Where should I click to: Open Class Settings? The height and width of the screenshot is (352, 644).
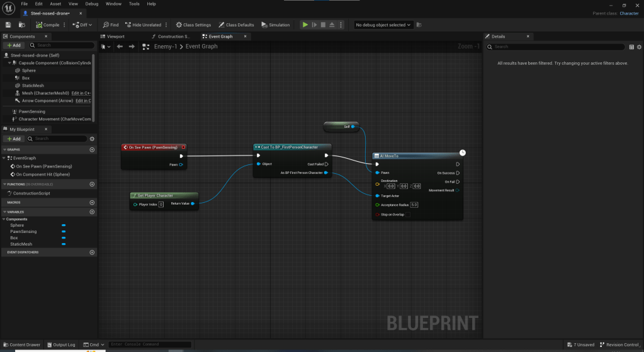coord(193,25)
